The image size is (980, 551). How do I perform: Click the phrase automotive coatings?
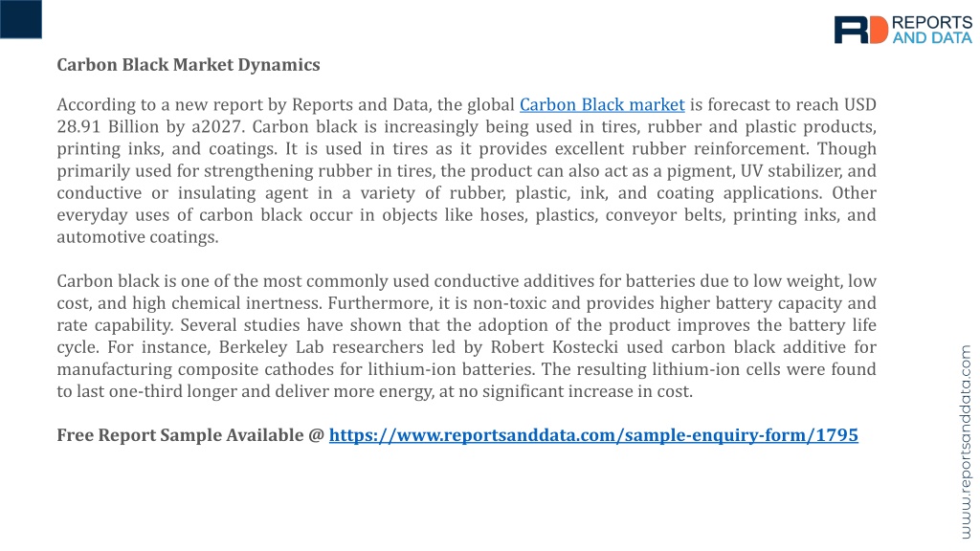pyautogui.click(x=138, y=237)
